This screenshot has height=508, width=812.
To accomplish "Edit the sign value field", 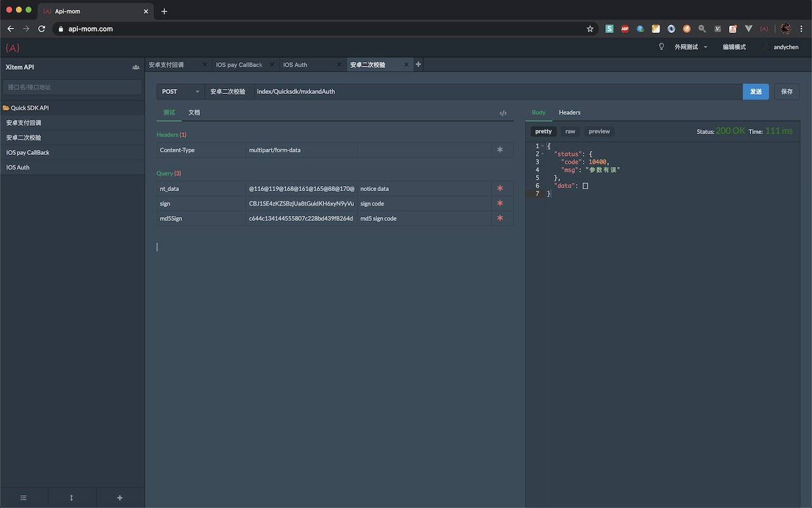I will coord(302,203).
